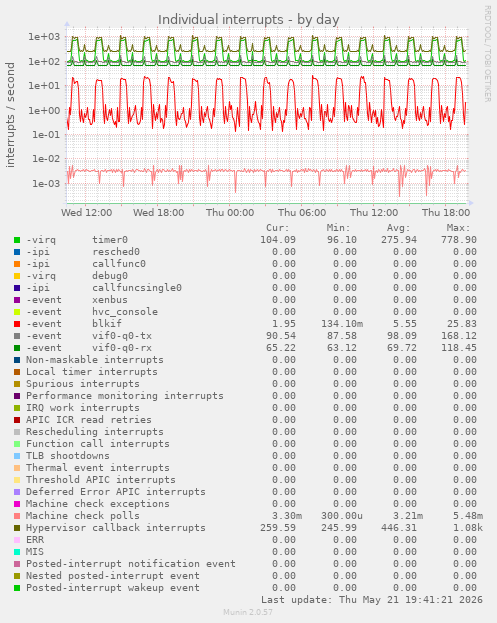Click the yellow swatch beside debug0
This screenshot has width=497, height=623.
coord(17,276)
